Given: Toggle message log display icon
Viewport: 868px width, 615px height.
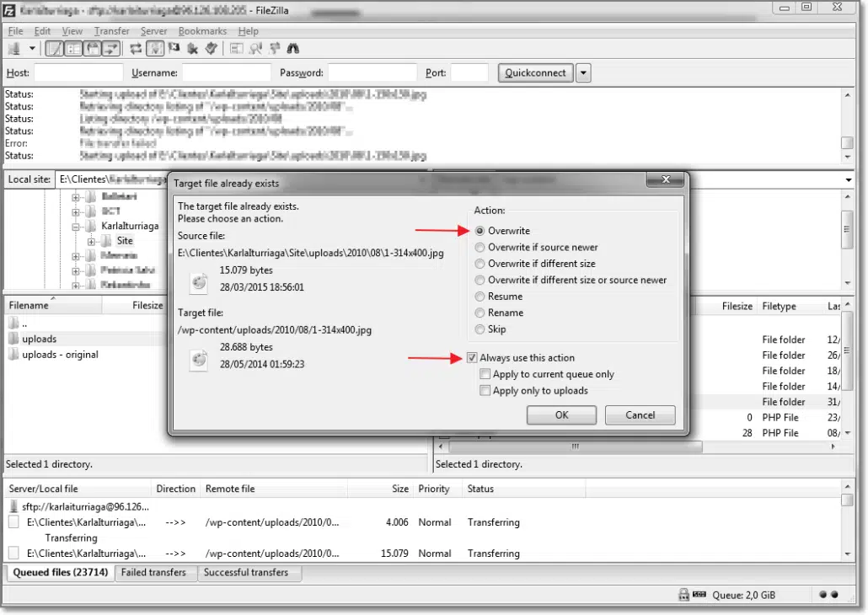Looking at the screenshot, I should [54, 49].
